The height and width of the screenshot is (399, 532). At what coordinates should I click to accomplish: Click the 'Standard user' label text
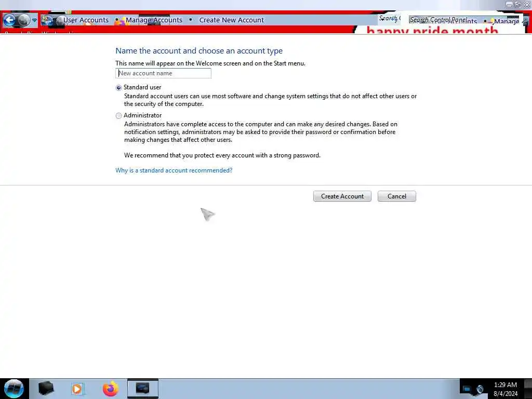point(142,87)
